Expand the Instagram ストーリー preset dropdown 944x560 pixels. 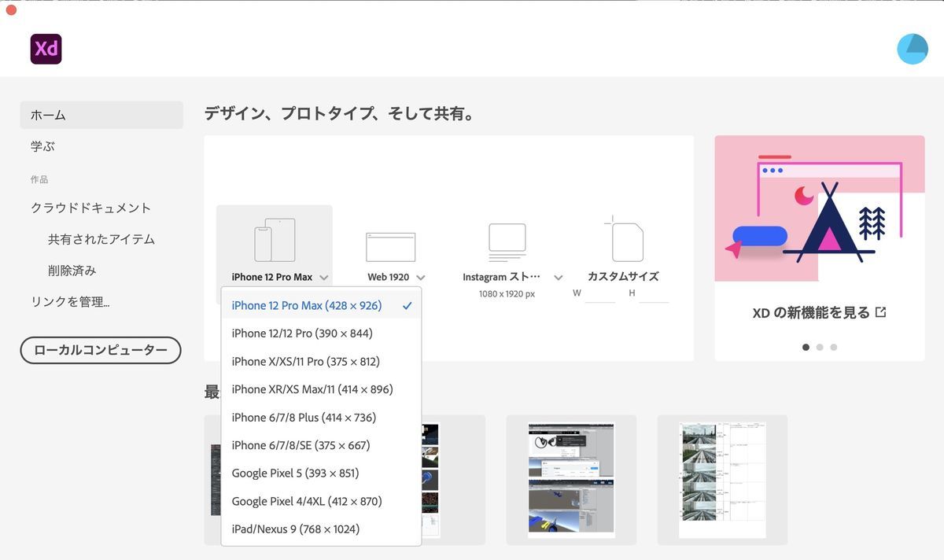(x=558, y=278)
